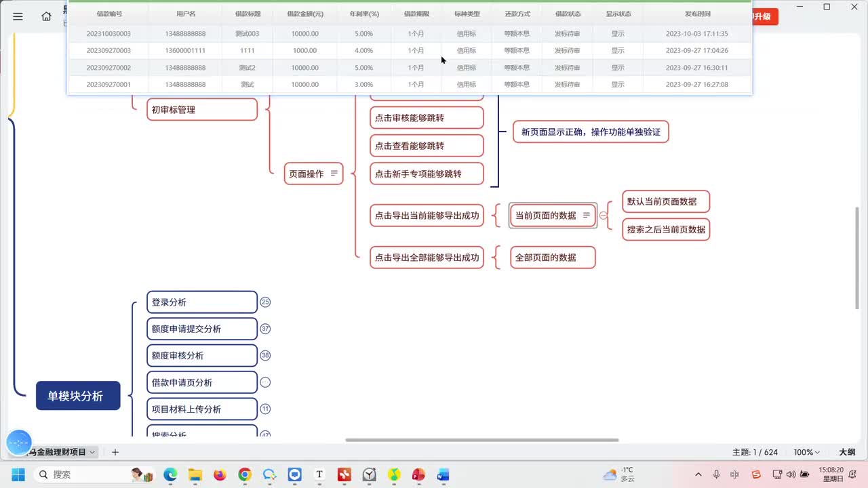Expand the 借款申请页分析 collapsed-branch circle

265,382
